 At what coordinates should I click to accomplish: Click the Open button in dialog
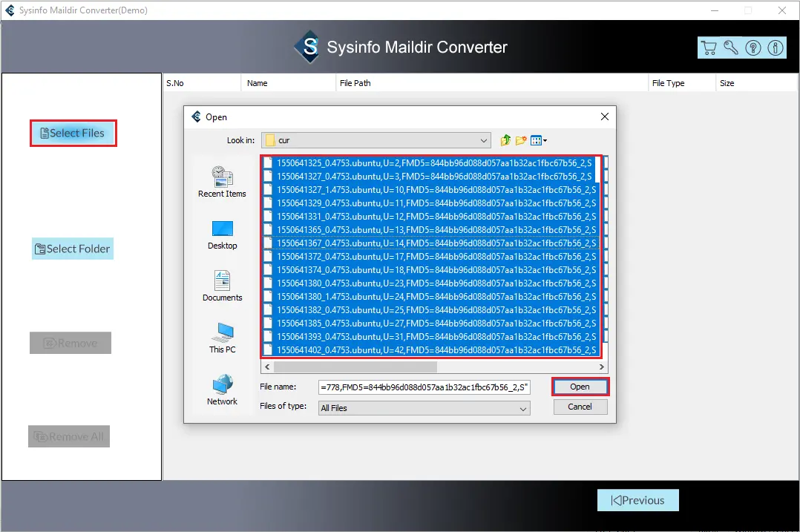pyautogui.click(x=580, y=387)
